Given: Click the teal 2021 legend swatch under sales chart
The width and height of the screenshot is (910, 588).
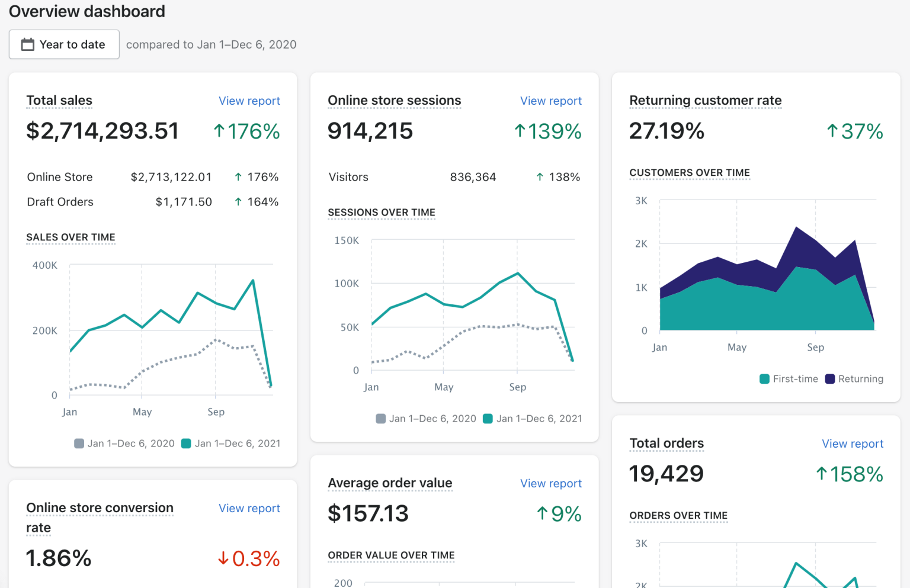Looking at the screenshot, I should coord(186,444).
